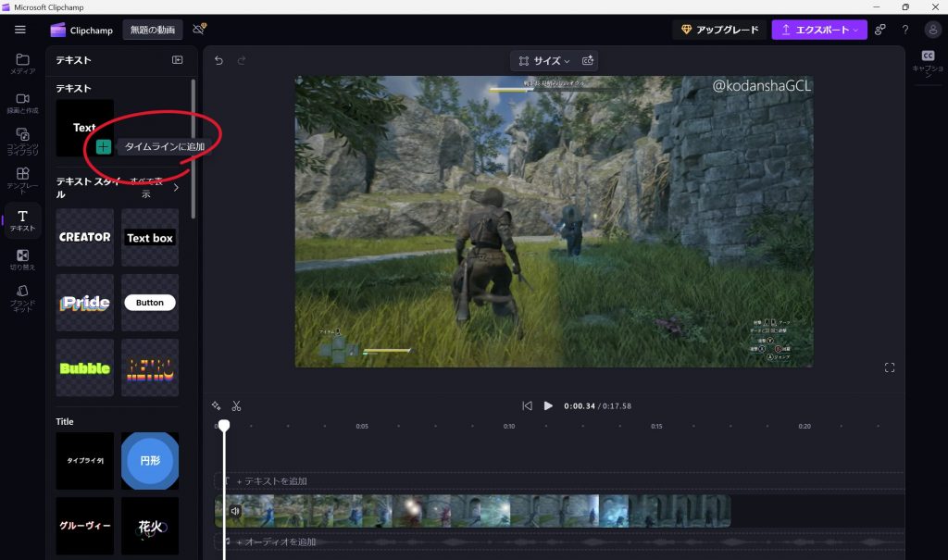The image size is (948, 560).
Task: Select the 円形 circle title
Action: 150,461
